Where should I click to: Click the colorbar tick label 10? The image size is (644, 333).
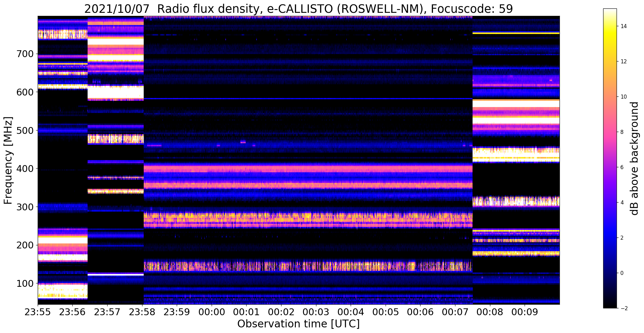tap(623, 97)
